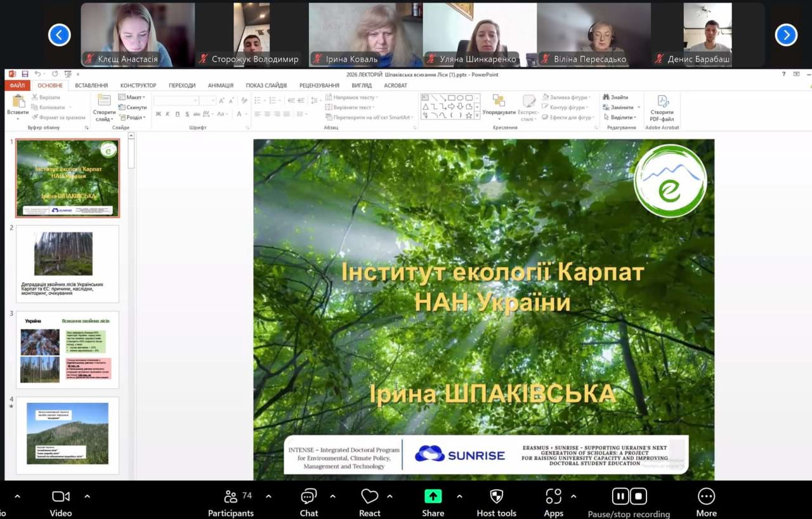Select slide 3 thumbnail in the slide panel

pyautogui.click(x=67, y=350)
